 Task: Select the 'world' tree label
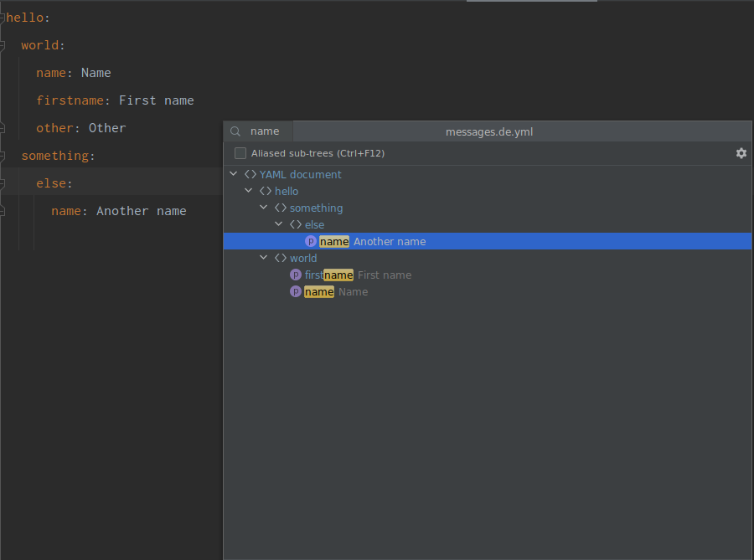(x=303, y=259)
